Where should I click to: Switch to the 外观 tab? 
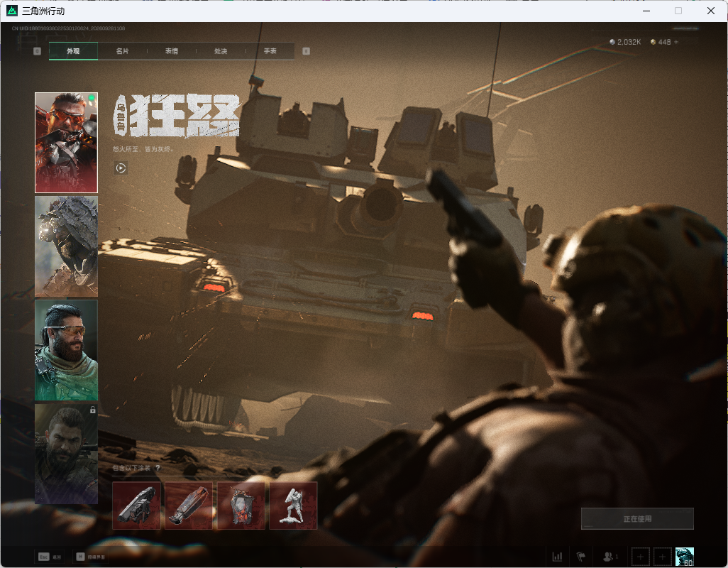click(73, 51)
